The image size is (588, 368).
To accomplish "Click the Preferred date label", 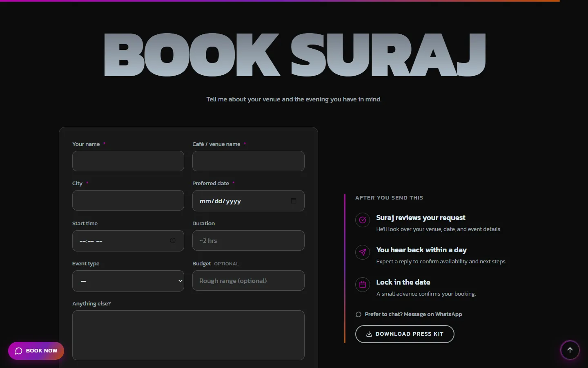I will point(210,184).
